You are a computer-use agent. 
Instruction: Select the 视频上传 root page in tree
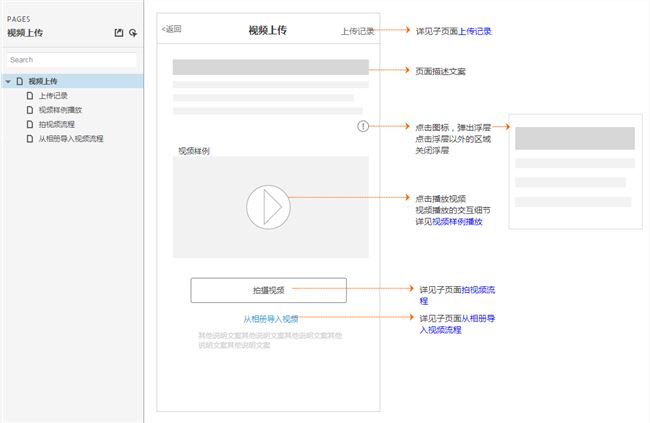point(43,81)
